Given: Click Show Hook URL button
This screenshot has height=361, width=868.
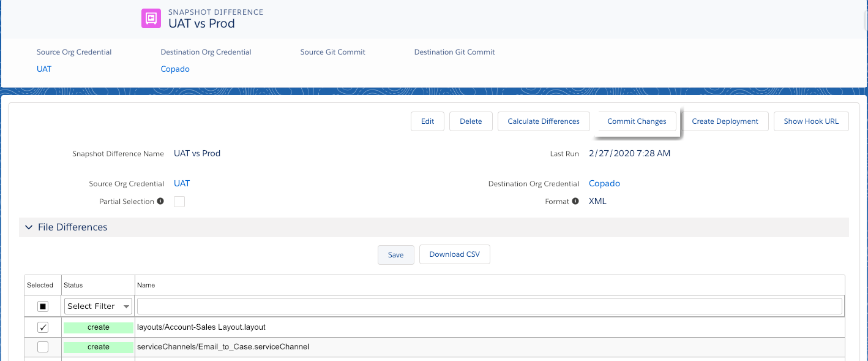Looking at the screenshot, I should (811, 121).
